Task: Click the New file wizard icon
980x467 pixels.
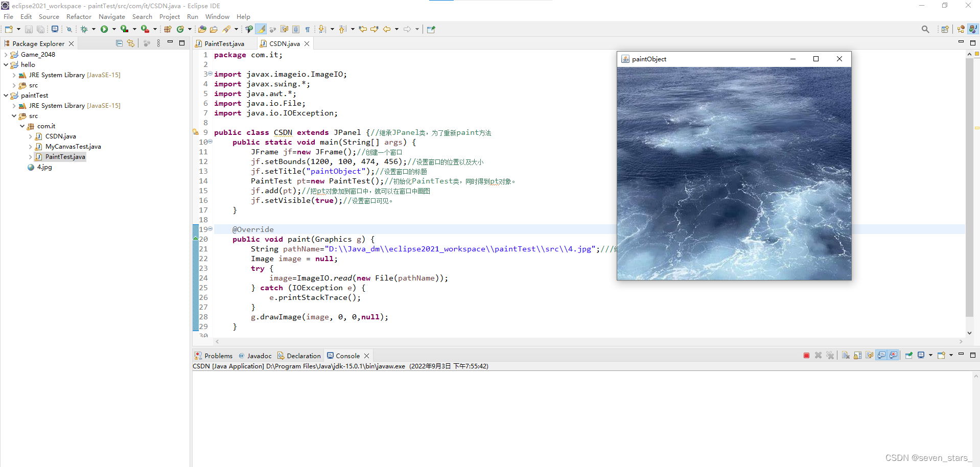Action: coord(9,29)
